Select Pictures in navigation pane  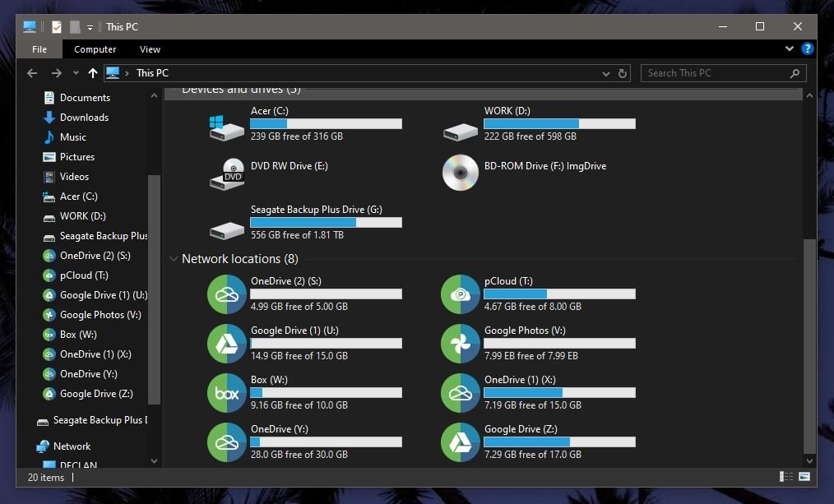(77, 157)
